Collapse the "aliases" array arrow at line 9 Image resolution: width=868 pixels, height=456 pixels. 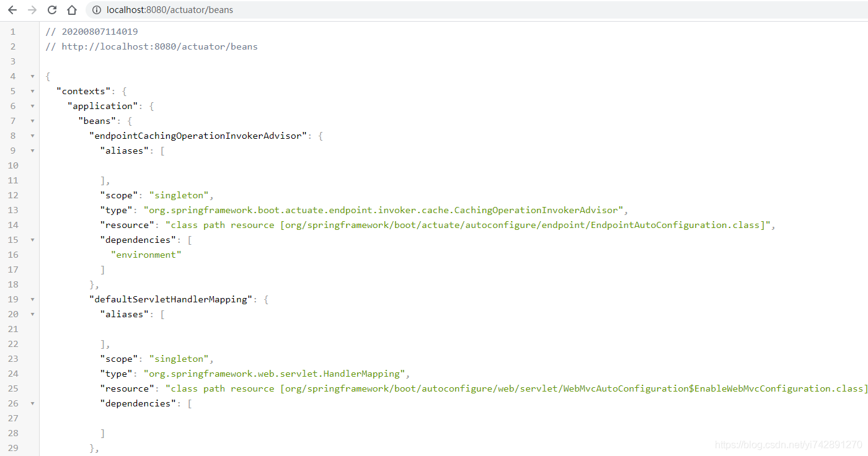click(32, 151)
